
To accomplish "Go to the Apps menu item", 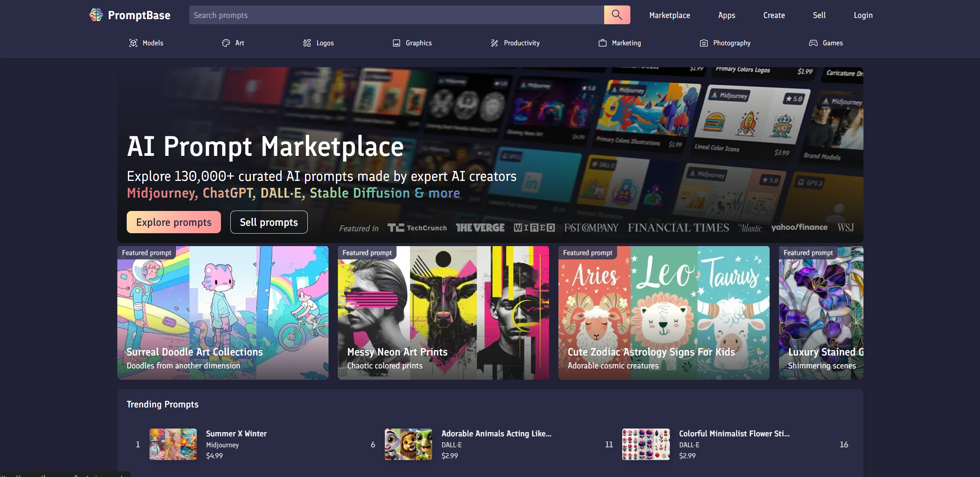I will point(727,15).
